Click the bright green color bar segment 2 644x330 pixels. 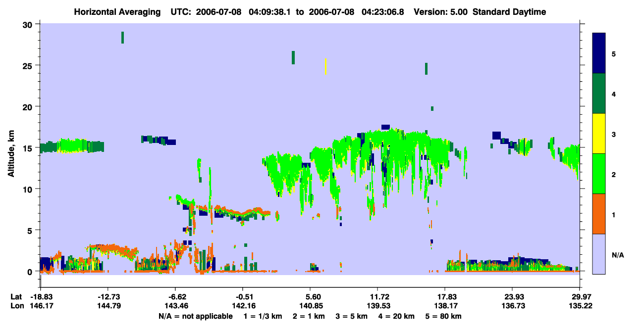click(x=599, y=174)
